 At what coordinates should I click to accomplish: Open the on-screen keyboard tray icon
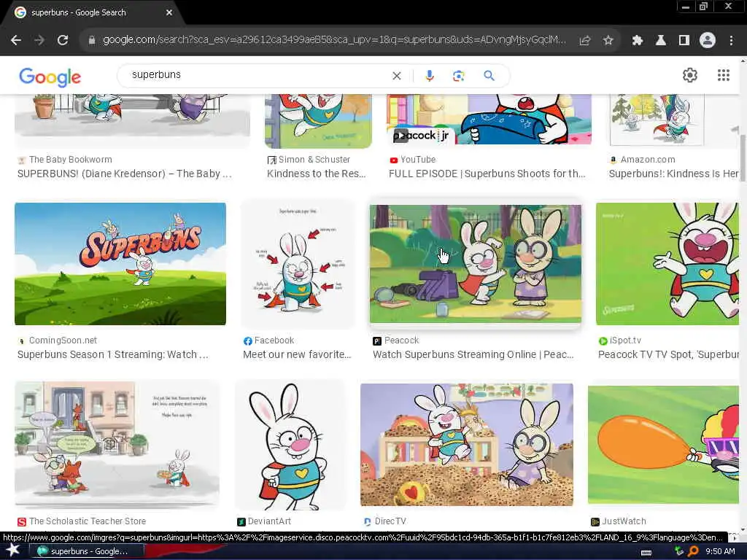coord(646,552)
